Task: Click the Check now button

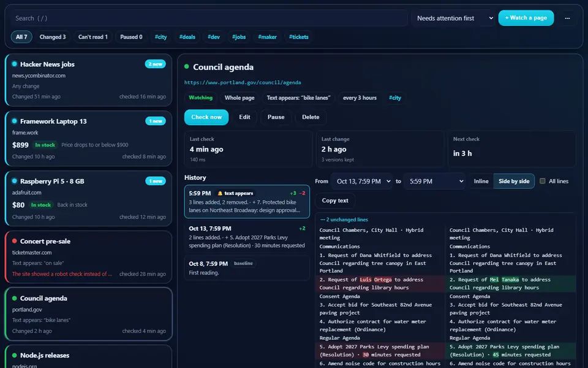Action: (206, 117)
